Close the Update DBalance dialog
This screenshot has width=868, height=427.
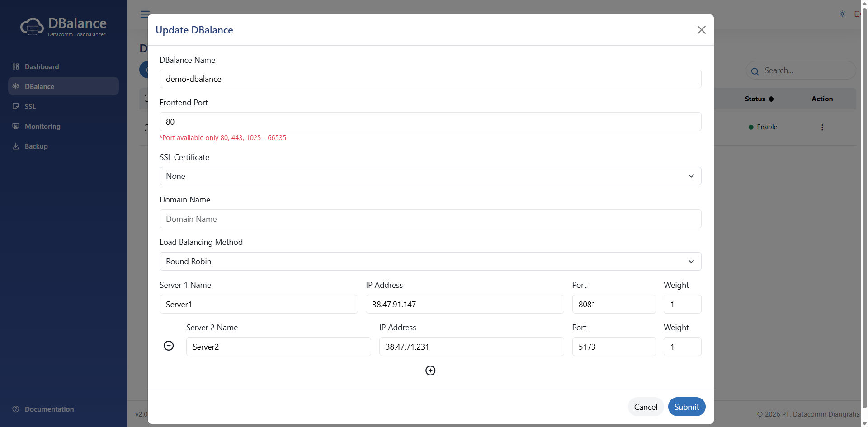[x=701, y=30]
